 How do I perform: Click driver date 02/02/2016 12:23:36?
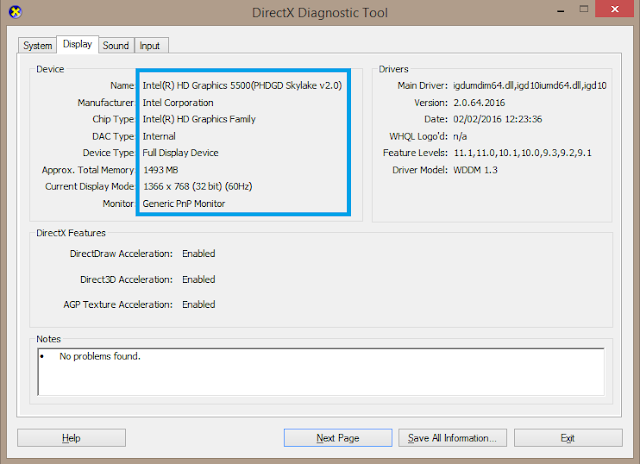[x=498, y=119]
